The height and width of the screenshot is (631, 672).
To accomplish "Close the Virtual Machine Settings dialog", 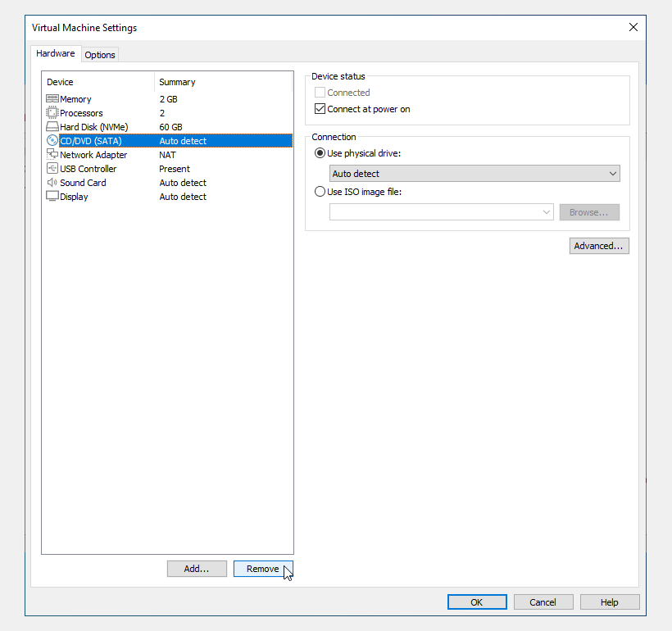I will [633, 27].
